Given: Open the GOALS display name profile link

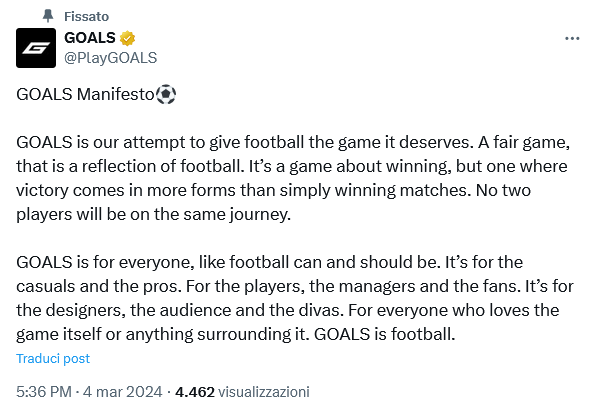Looking at the screenshot, I should point(90,38).
